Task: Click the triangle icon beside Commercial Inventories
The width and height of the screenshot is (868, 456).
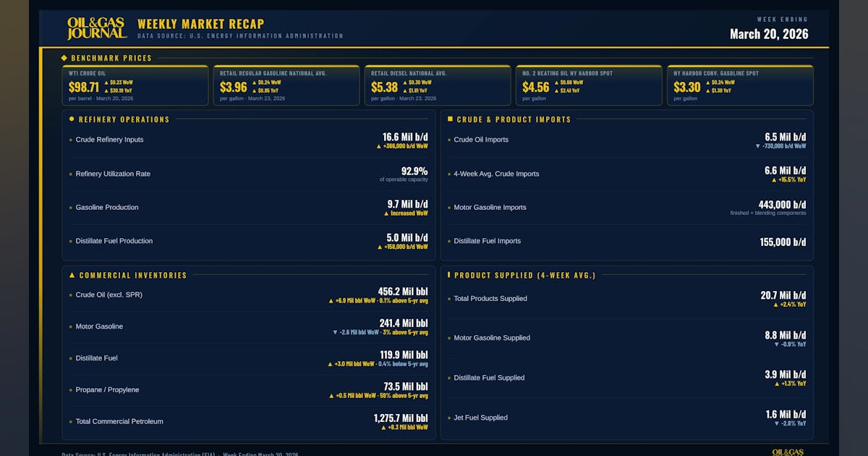Action: [x=72, y=275]
